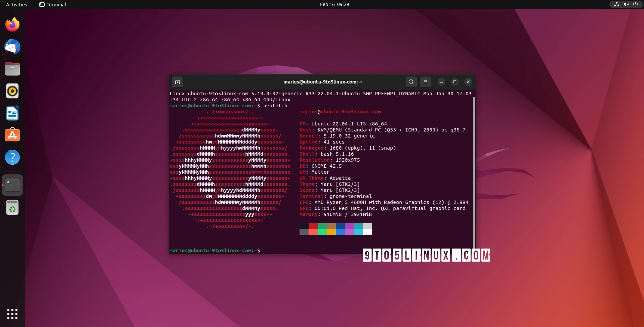Open the Activities overview
Viewport: 644px width, 327px height.
(x=16, y=4)
